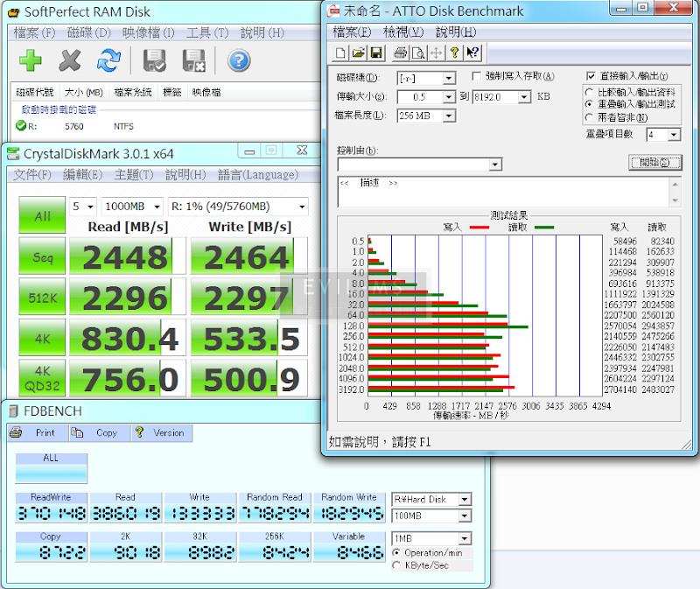Viewport: 700px width, 589px height.
Task: Open CrystalDiskMark 1000MB size dropdown
Action: pos(157,207)
